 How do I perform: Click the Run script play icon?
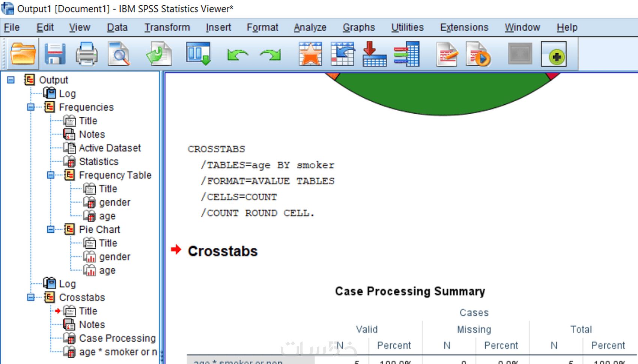point(478,54)
